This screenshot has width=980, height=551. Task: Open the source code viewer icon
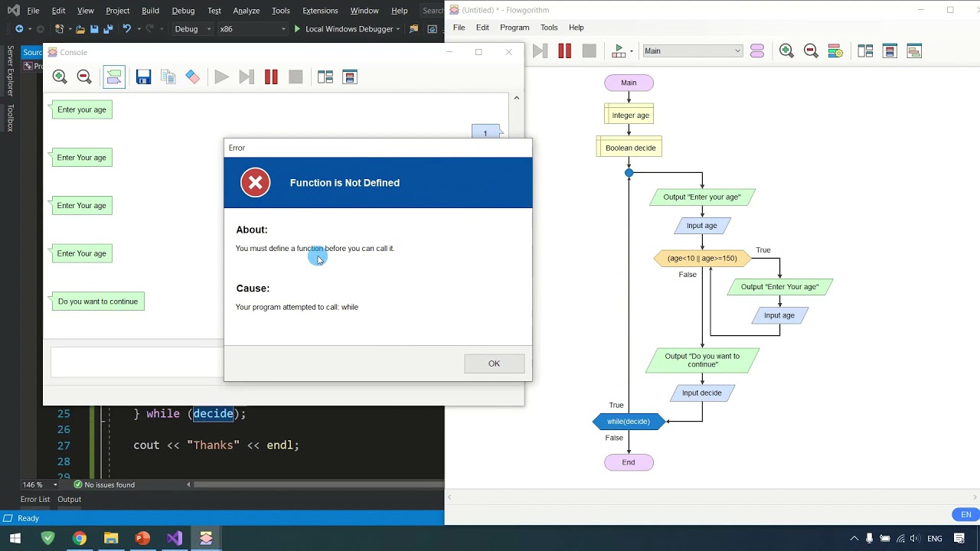tap(914, 51)
